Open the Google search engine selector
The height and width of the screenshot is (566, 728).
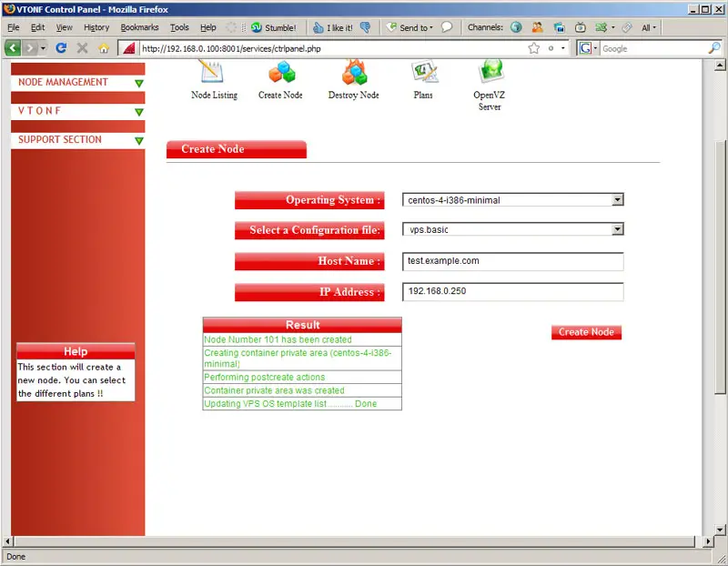pos(588,48)
